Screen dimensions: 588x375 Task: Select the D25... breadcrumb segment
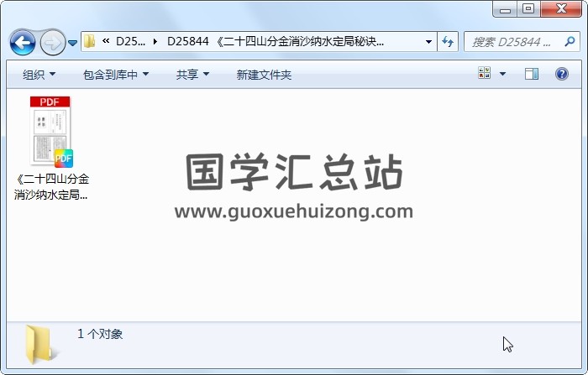pos(130,41)
